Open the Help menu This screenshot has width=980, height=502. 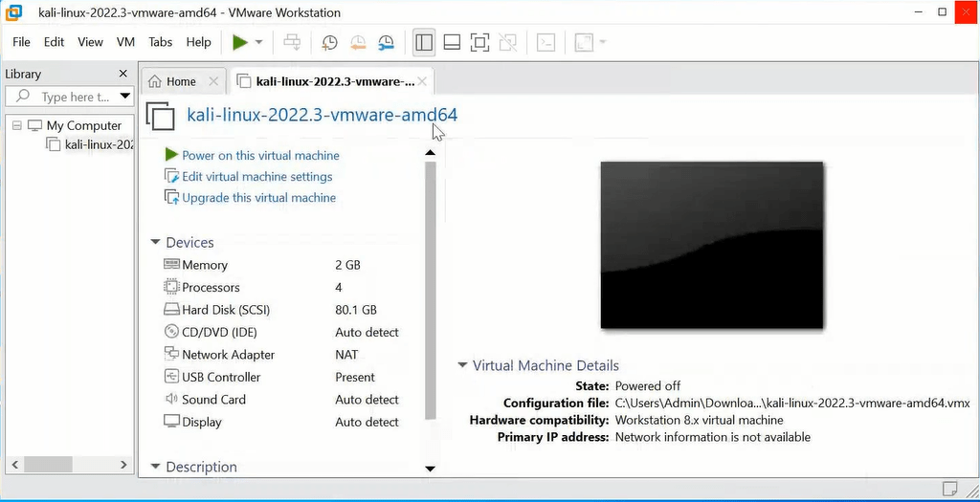tap(199, 42)
